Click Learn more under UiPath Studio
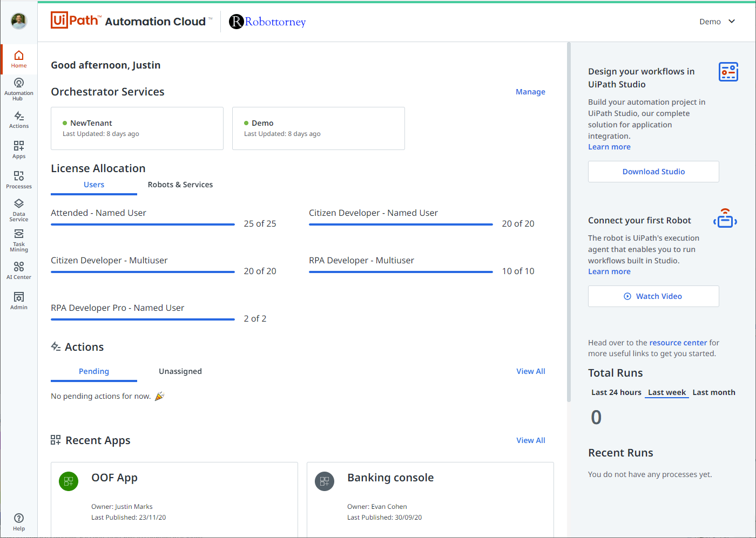 point(609,147)
